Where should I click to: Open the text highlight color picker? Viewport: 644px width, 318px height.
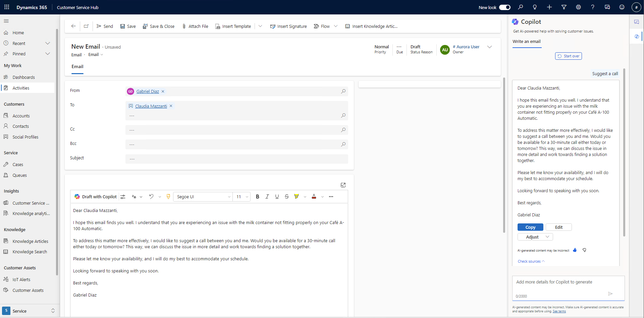[x=297, y=197]
